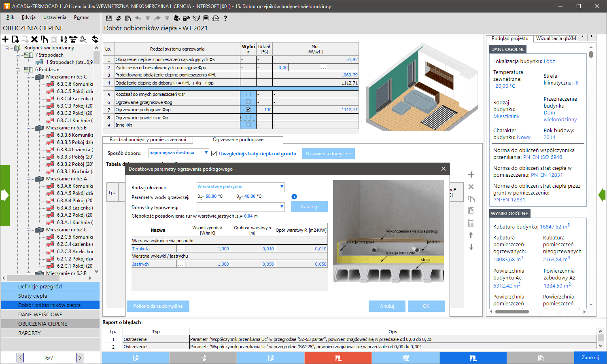The width and height of the screenshot is (607, 364).
Task: Tick checkbox for Ogrzewanie grzejnikowe
Action: coord(248,102)
